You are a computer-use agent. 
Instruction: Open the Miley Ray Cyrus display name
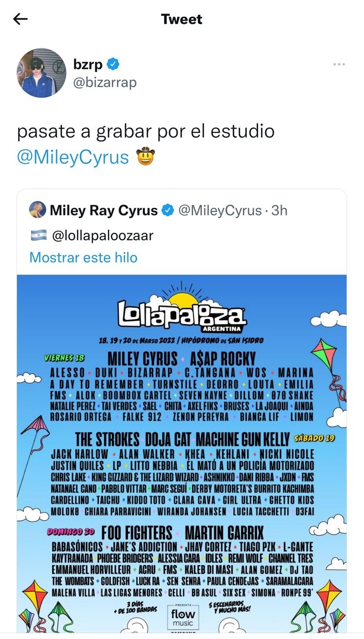(104, 211)
